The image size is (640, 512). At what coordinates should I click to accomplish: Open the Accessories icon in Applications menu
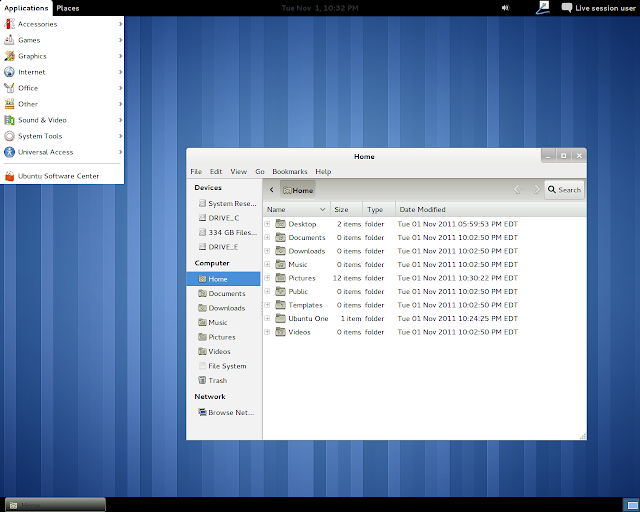tap(9, 24)
